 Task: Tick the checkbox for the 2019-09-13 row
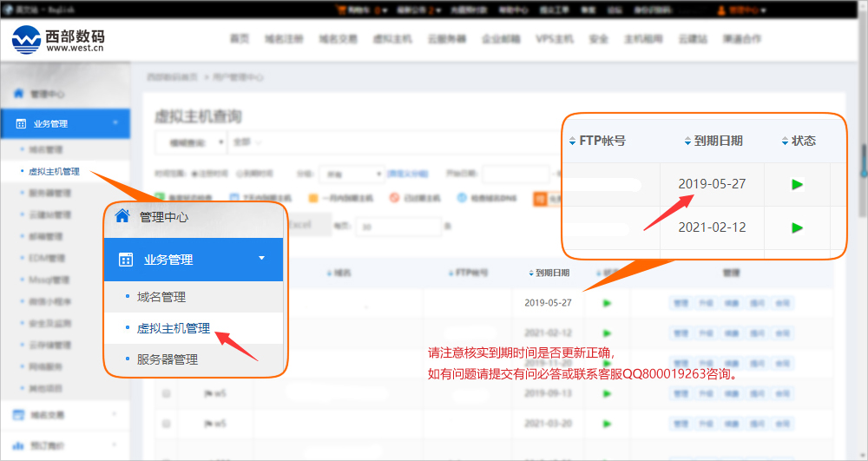pyautogui.click(x=166, y=393)
